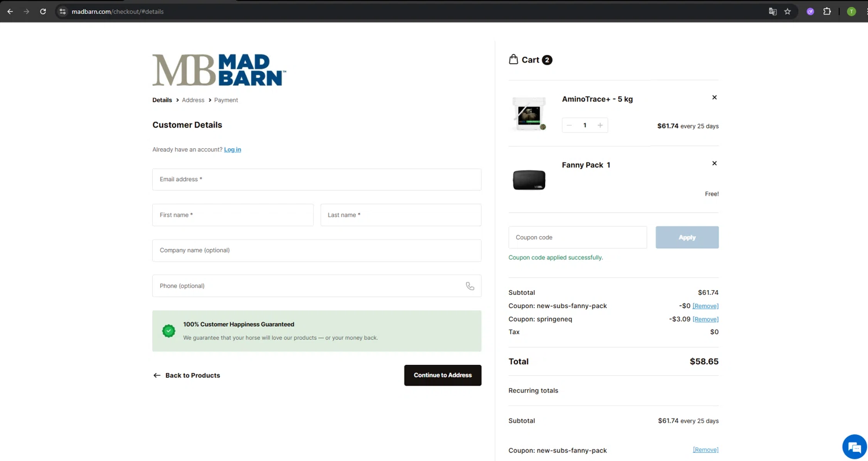This screenshot has width=868, height=461.
Task: Focus the Email address field
Action: 317,180
